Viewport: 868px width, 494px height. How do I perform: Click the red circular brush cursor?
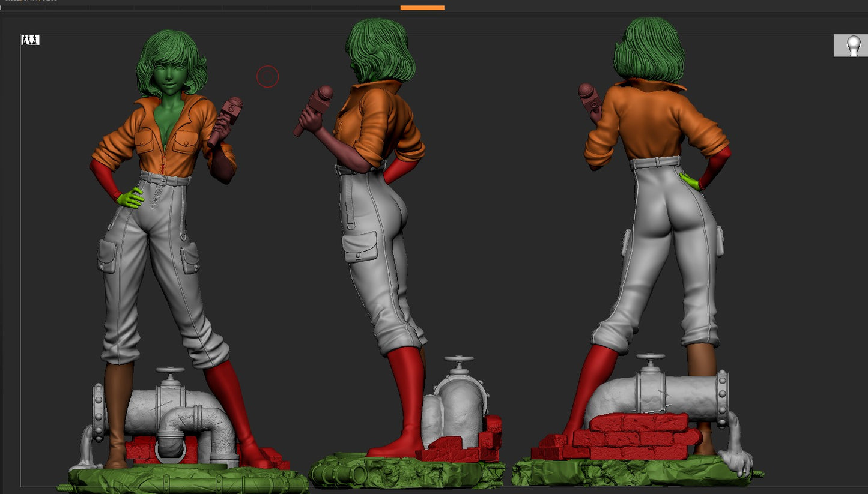coord(268,77)
